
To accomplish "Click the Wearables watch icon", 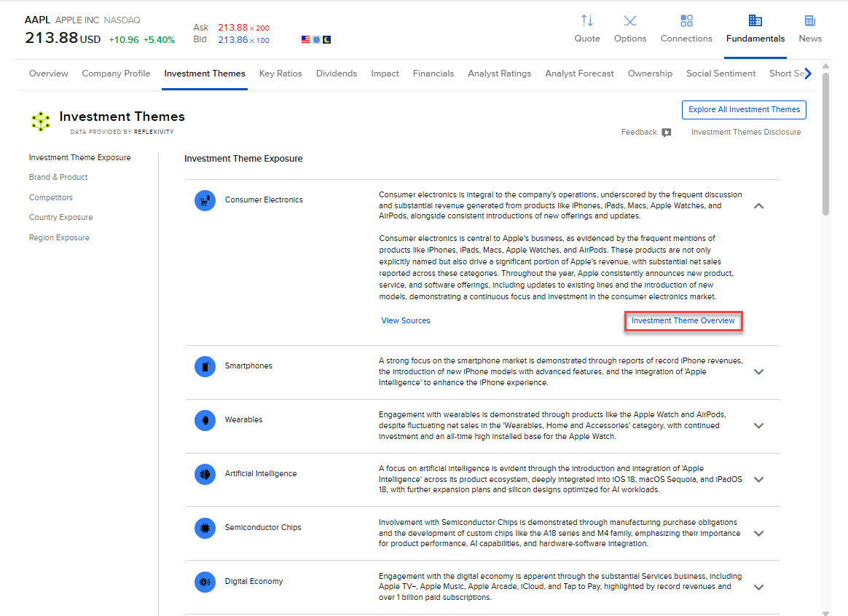I will 205,420.
